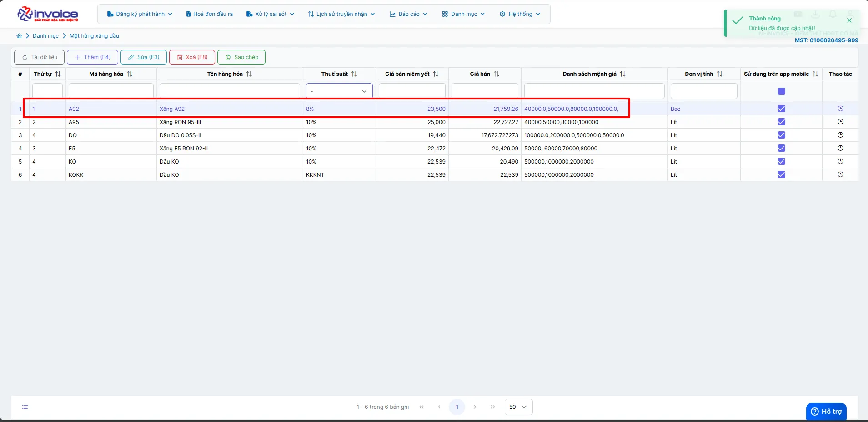Expand Hệ thống menu
Screen dimensions: 868x422
pos(520,14)
